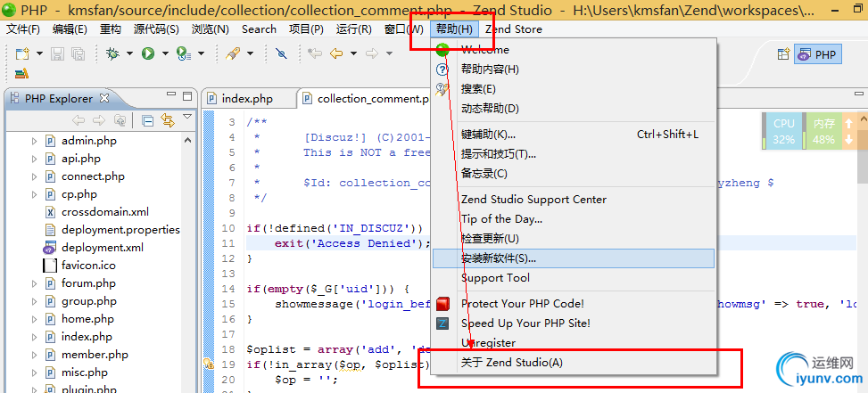Open the New file dropdown arrow

pos(39,53)
